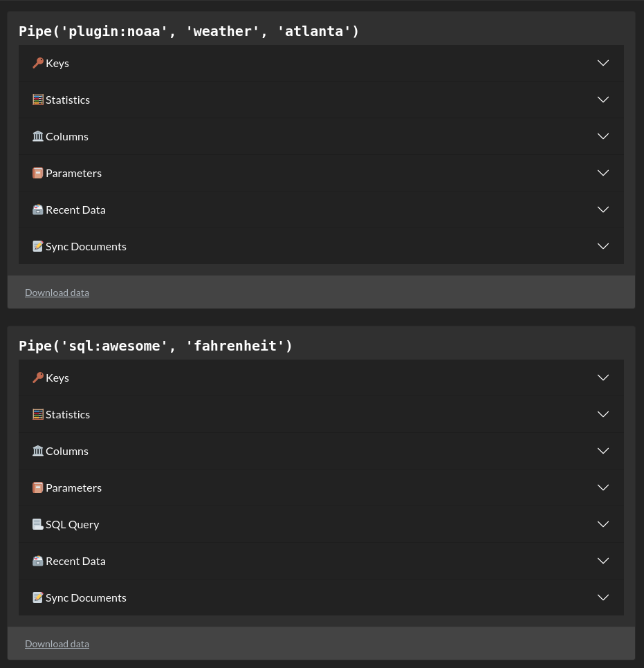Click the Recent Data icon in the fahrenheit pipe
The image size is (644, 668).
[38, 561]
